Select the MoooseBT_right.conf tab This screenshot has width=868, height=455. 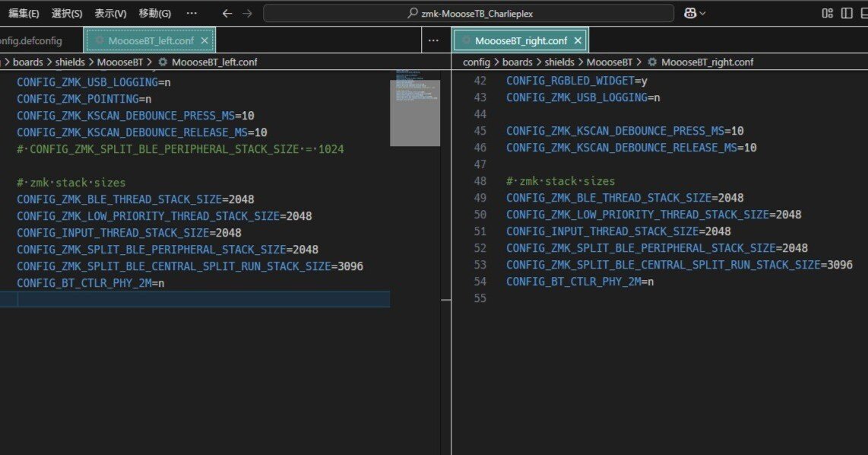pyautogui.click(x=521, y=40)
